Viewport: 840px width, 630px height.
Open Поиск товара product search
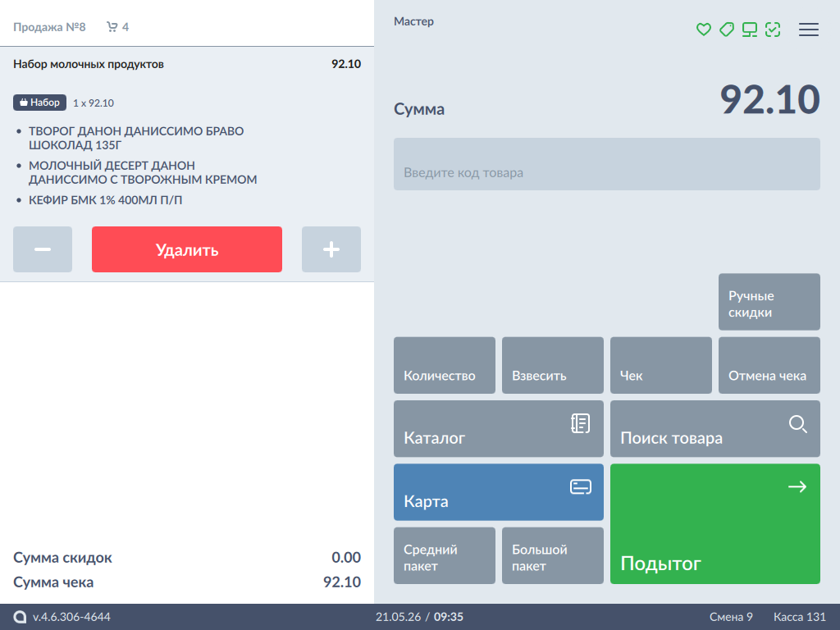click(x=714, y=428)
